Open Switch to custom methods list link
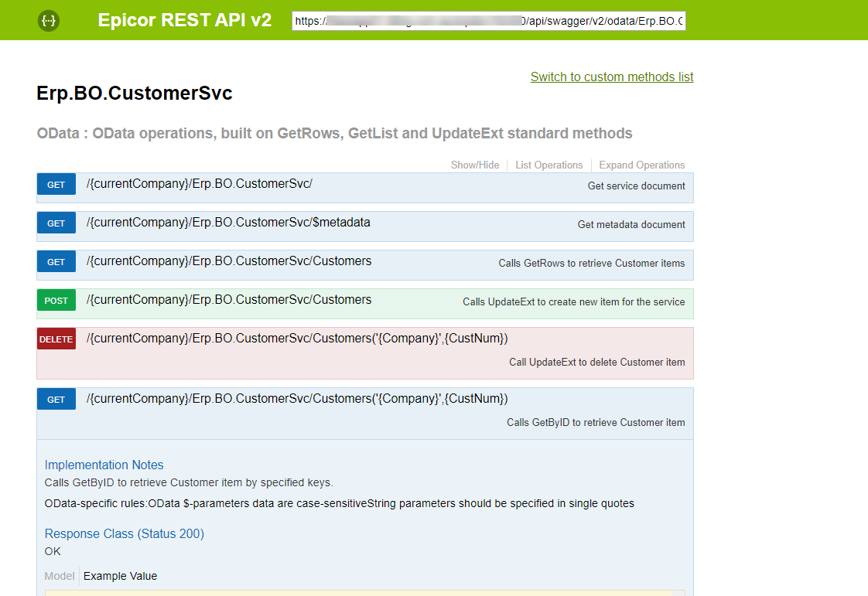The height and width of the screenshot is (596, 868). (612, 77)
